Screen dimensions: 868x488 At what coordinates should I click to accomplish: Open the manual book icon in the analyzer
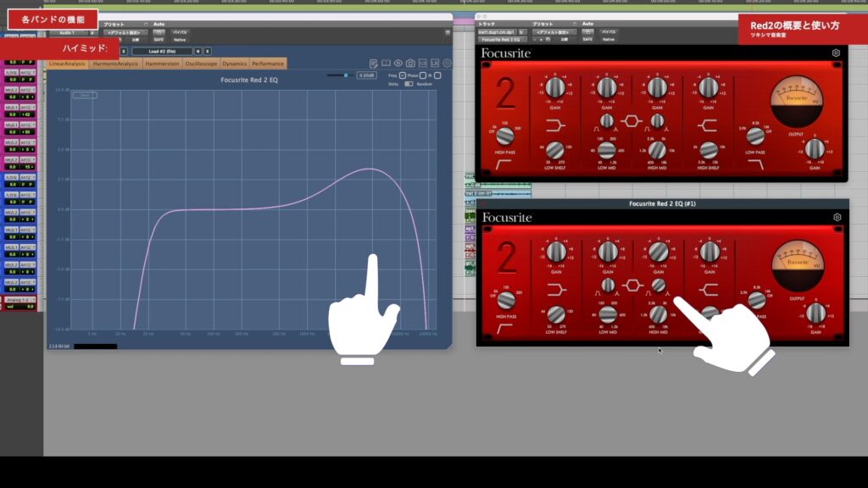[386, 64]
